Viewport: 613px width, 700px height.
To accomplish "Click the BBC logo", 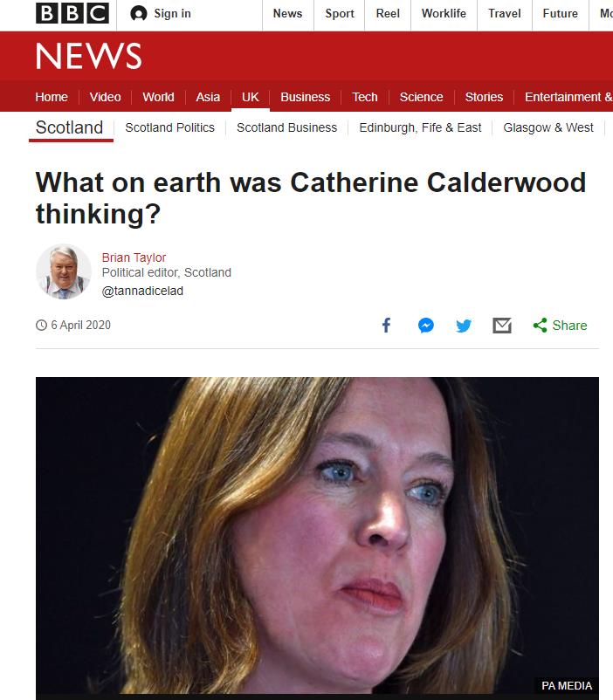I will coord(72,13).
